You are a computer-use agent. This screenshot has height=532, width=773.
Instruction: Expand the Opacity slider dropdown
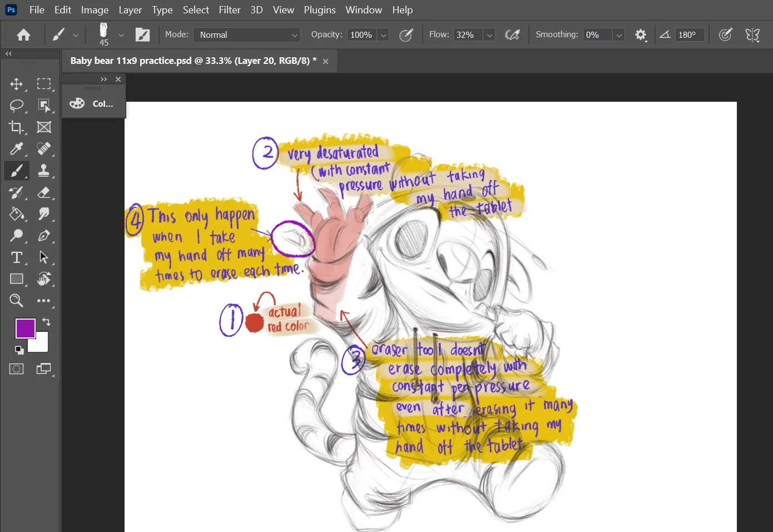[x=383, y=35]
